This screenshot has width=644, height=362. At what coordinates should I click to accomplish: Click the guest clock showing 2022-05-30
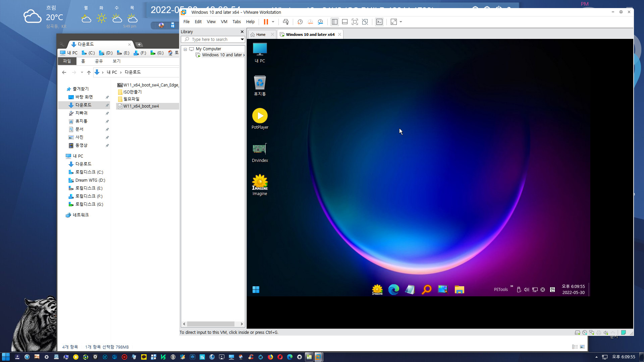coord(573,290)
